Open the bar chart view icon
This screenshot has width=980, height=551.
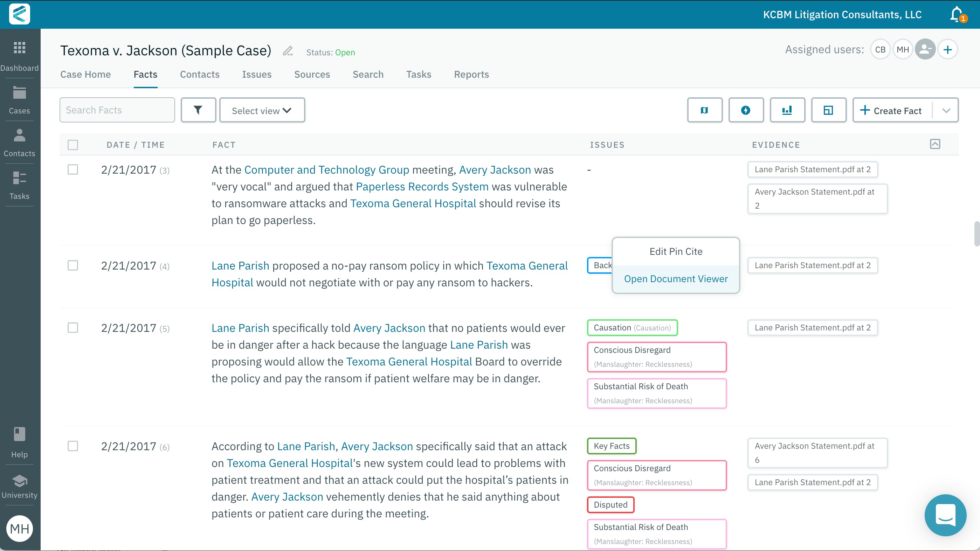tap(787, 110)
